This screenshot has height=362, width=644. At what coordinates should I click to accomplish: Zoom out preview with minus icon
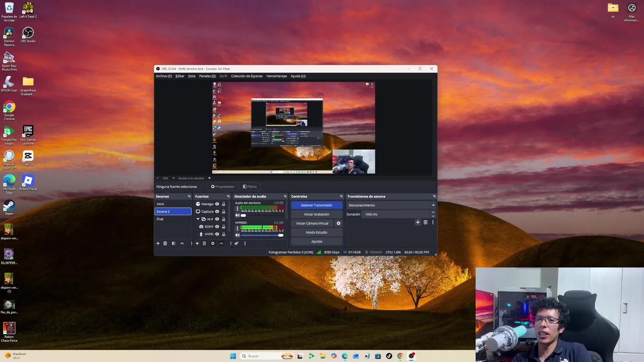click(x=157, y=178)
